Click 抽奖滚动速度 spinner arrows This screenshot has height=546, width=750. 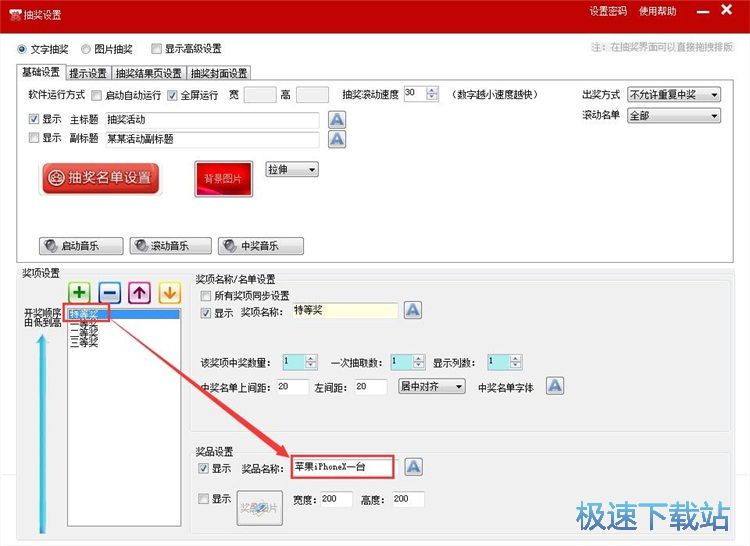point(432,94)
